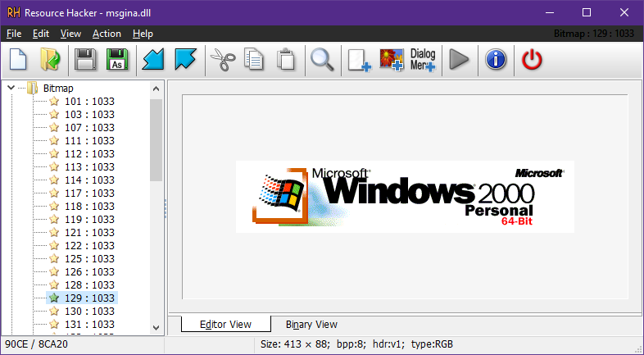Close the Resource Hacker window
This screenshot has width=644, height=355.
coord(624,13)
